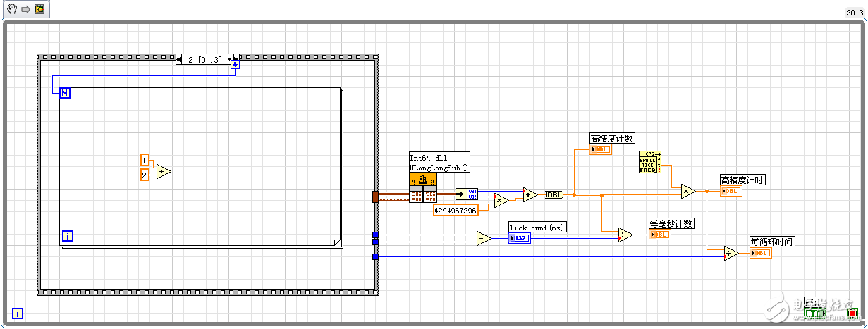The height and width of the screenshot is (329, 868).
Task: Select the To DBL conversion node
Action: [x=555, y=194]
